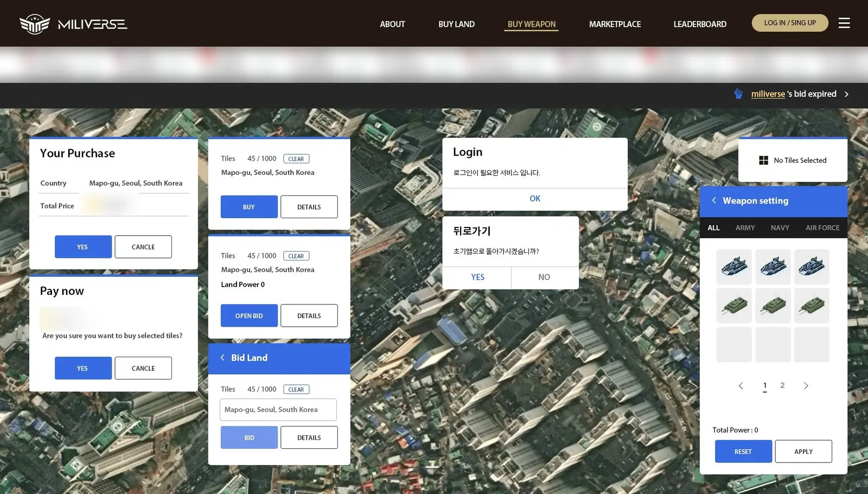Select the third green tank weapon

[x=812, y=306]
